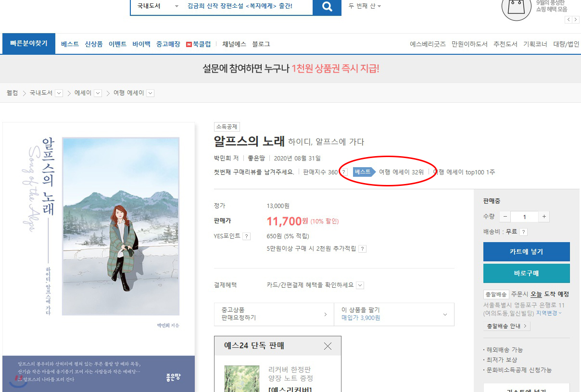
Task: Click 첫번째 구매리뷰를 남겨주세요 link
Action: 254,172
